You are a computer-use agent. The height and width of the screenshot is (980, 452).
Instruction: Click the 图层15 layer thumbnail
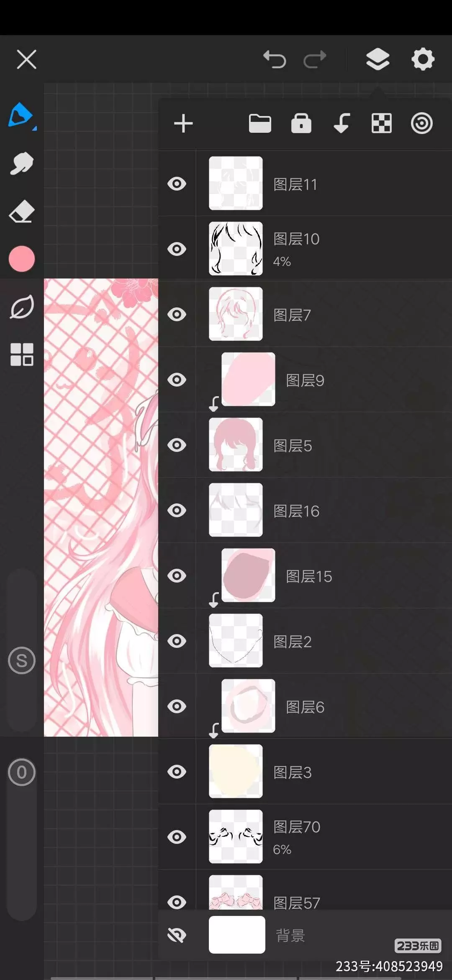pos(248,575)
